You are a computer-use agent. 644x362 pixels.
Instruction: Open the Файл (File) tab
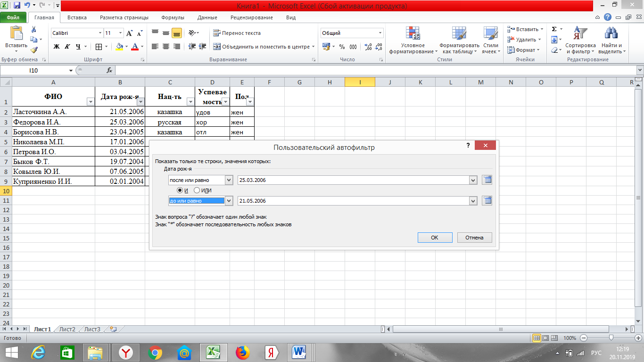coord(13,17)
